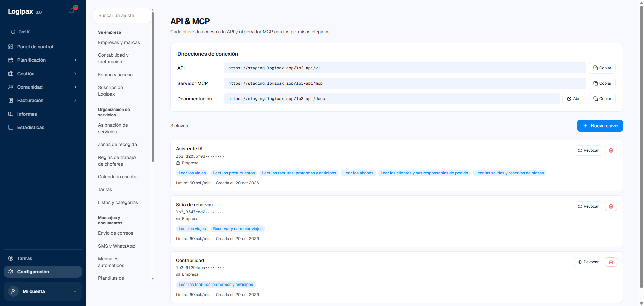Click the Gestión sidebar icon

coord(11,74)
